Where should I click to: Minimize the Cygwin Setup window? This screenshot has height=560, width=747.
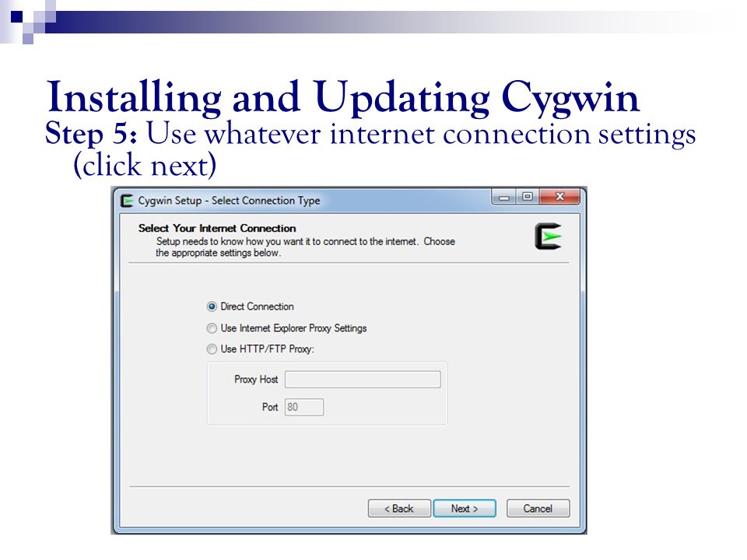(504, 197)
